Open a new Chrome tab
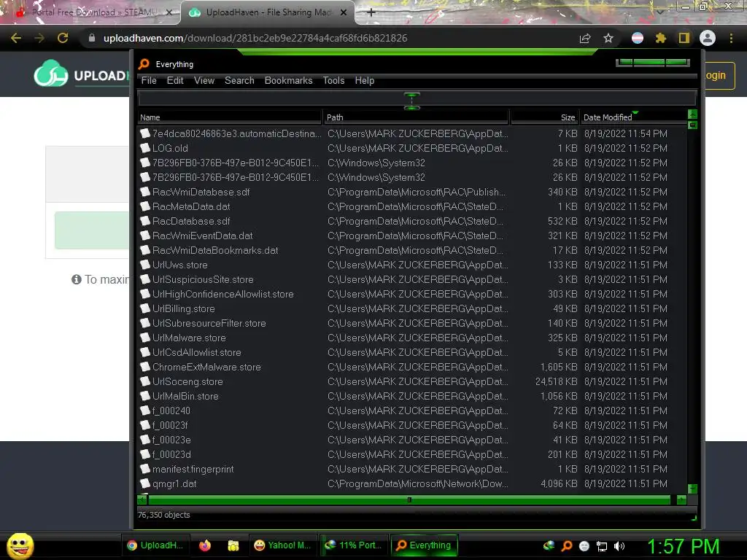 click(x=371, y=12)
